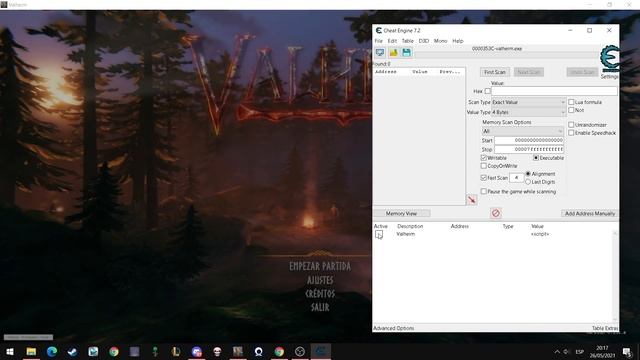Select Alignment radio button
This screenshot has width=640, height=360.
528,173
